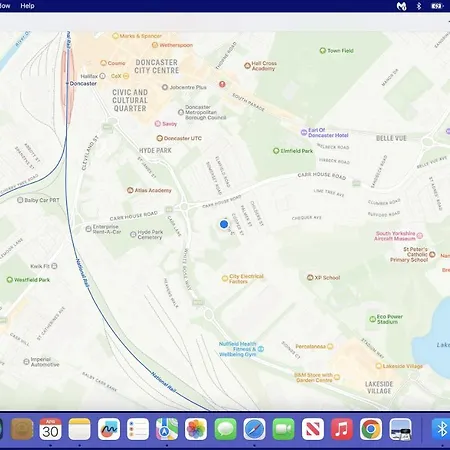The width and height of the screenshot is (450, 450).
Task: Click the blue current location dot
Action: click(x=224, y=224)
